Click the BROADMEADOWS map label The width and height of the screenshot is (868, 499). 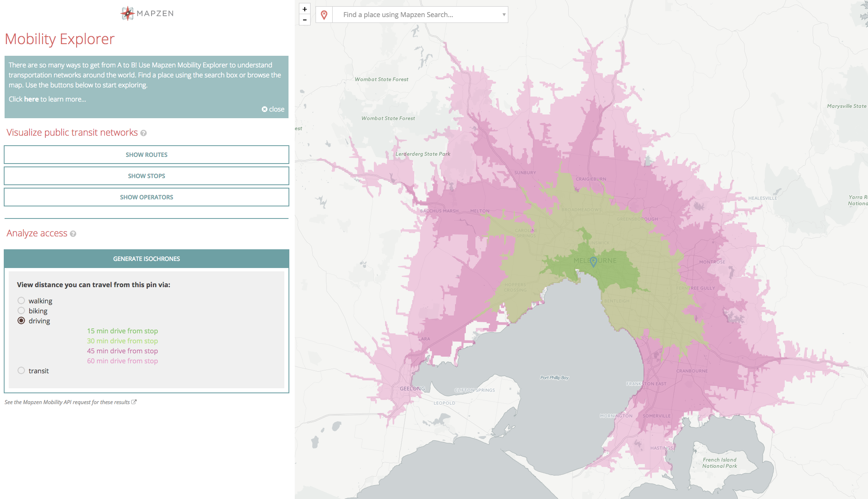pyautogui.click(x=581, y=210)
